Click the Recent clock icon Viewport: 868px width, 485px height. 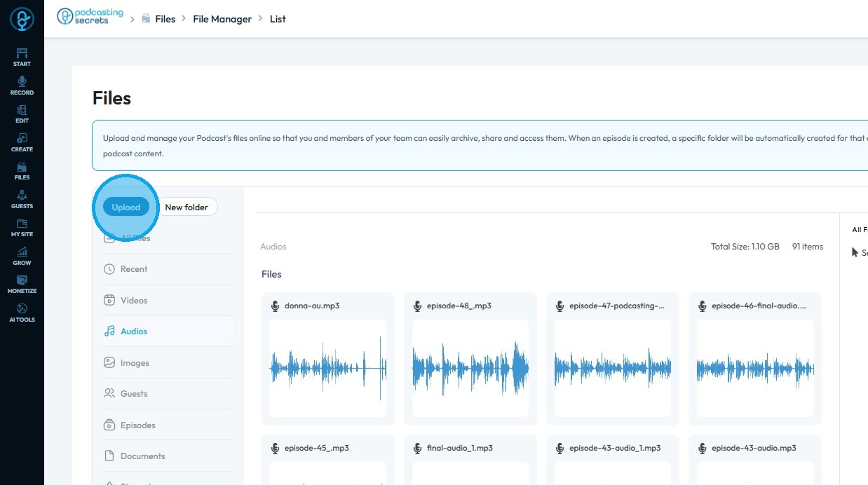click(x=109, y=269)
